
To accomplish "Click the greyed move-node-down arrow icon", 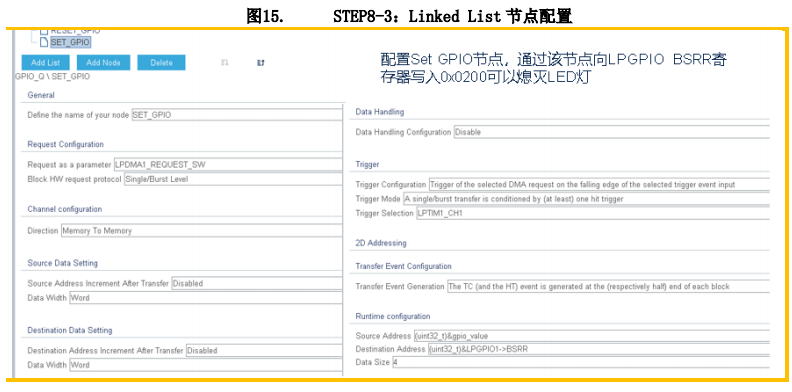I will [x=225, y=63].
